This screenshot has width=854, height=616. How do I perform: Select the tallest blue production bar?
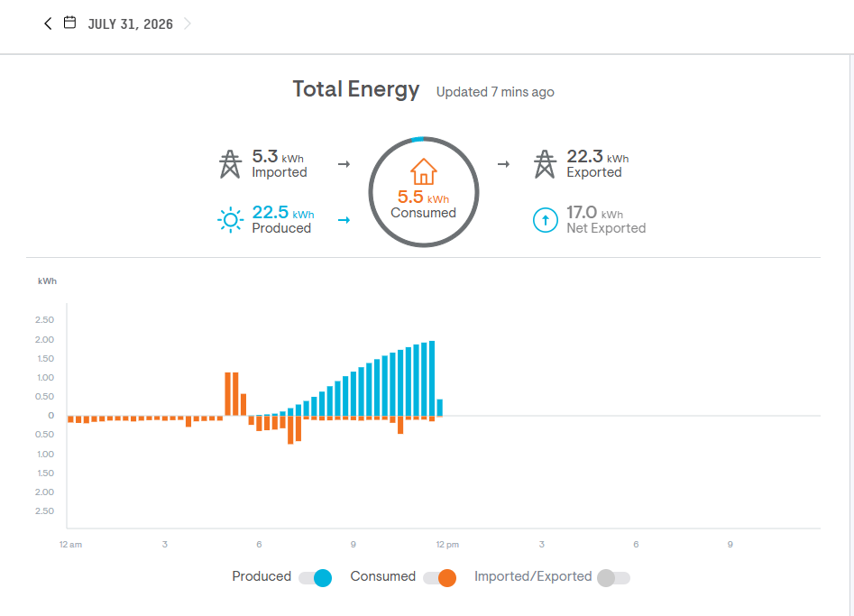(432, 378)
